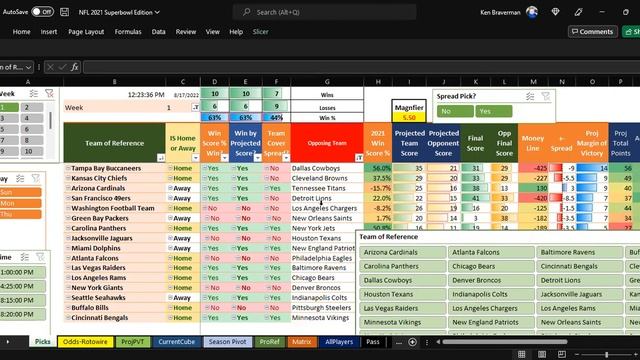Switch to CurrentCube sheet tab
The image size is (640, 360).
tap(176, 342)
